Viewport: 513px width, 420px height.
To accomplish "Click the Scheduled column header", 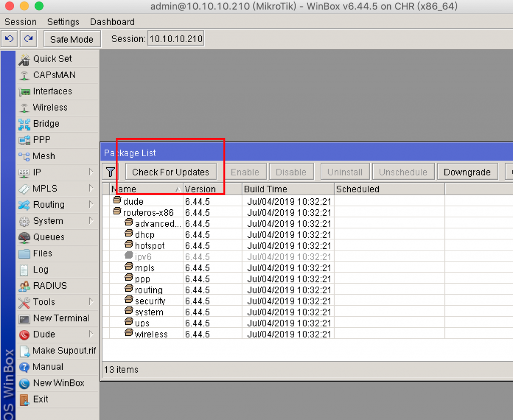I will point(390,189).
